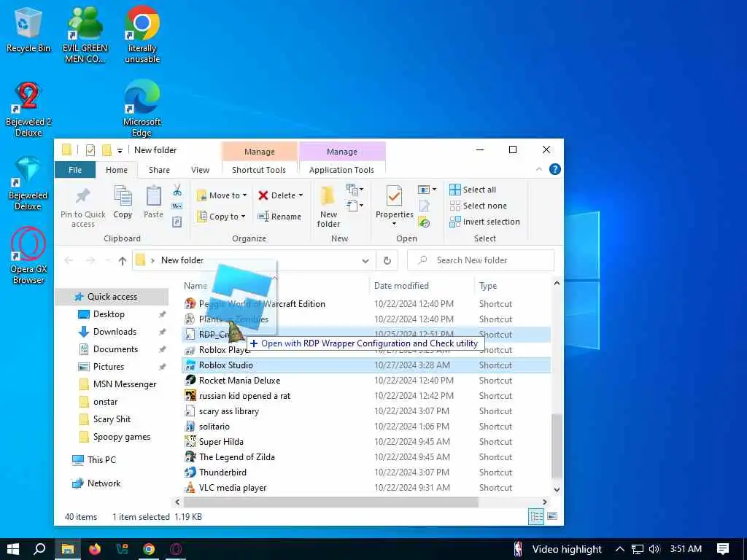The height and width of the screenshot is (560, 747).
Task: Click the Copy button in Clipboard group
Action: [x=123, y=202]
